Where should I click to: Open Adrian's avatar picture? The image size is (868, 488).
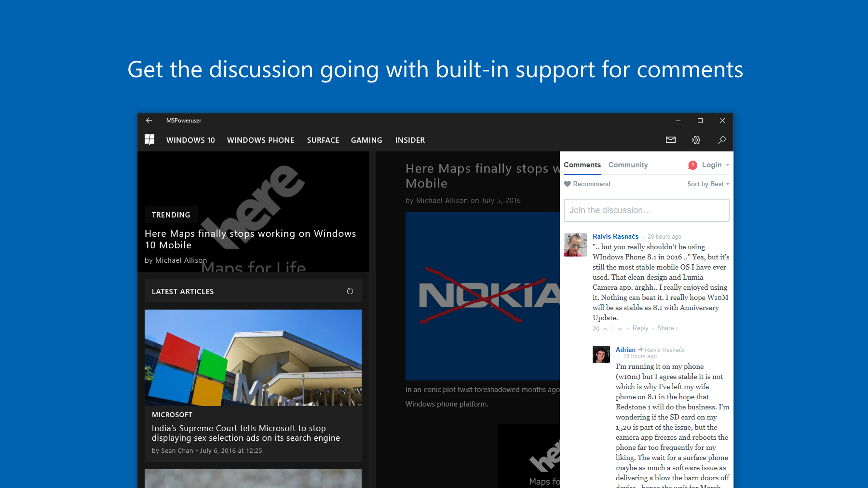[x=601, y=354]
